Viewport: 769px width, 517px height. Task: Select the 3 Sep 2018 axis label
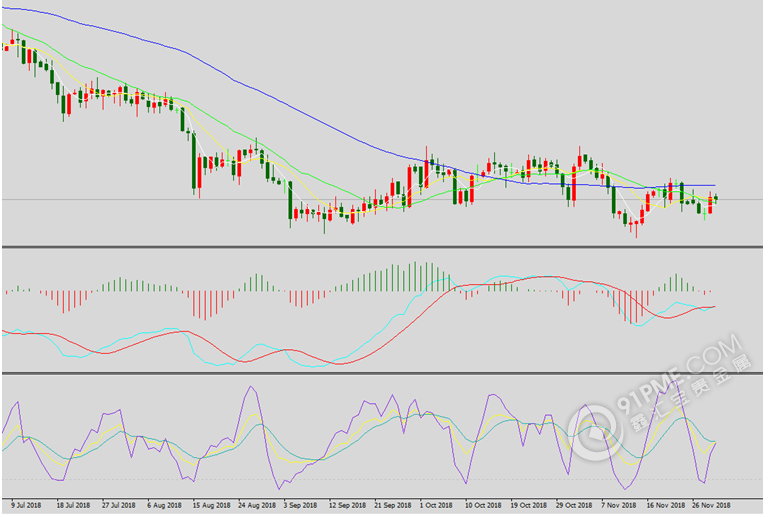pos(301,505)
